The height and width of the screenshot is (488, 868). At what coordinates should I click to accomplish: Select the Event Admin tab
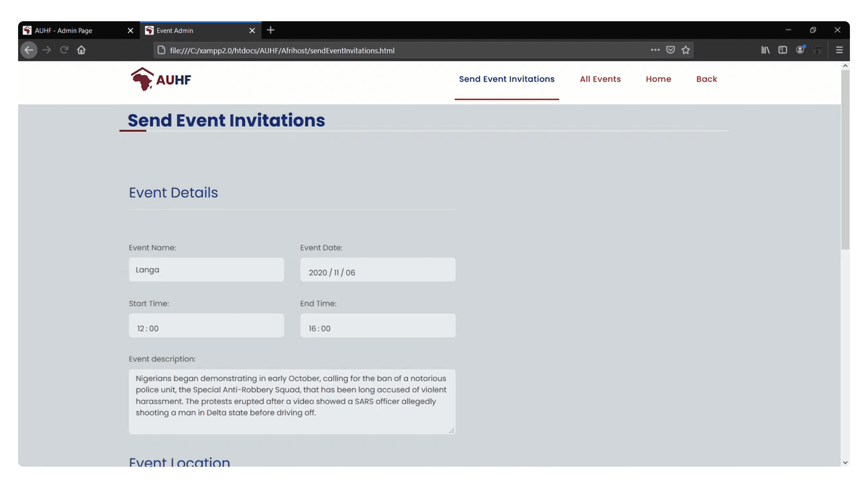(x=200, y=30)
